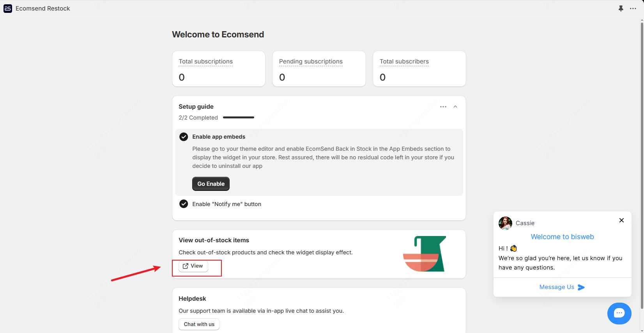Screen dimensions: 644x333
Task: Close the Cassie chat popup
Action: click(622, 220)
